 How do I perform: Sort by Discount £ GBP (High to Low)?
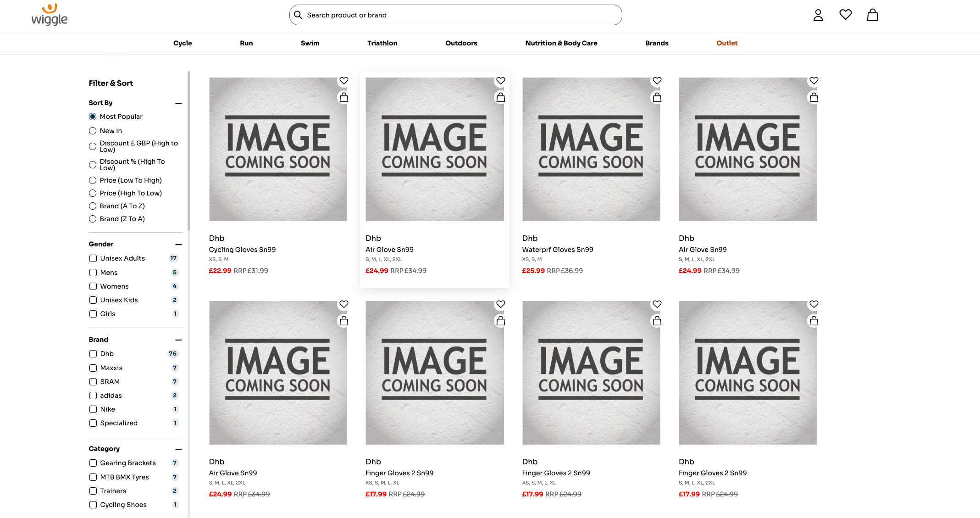click(93, 146)
